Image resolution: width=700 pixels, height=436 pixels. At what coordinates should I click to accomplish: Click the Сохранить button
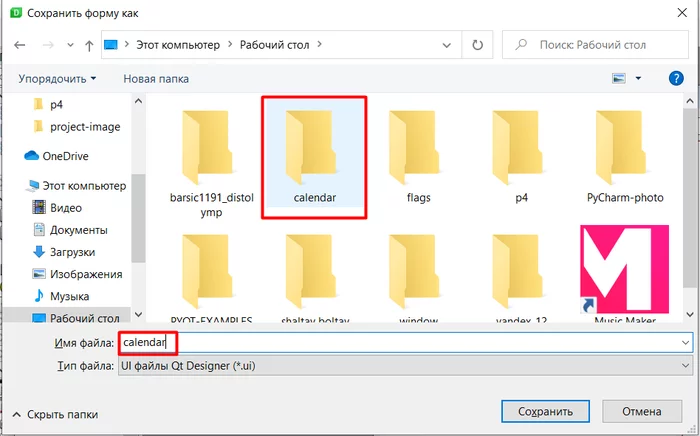pos(545,411)
